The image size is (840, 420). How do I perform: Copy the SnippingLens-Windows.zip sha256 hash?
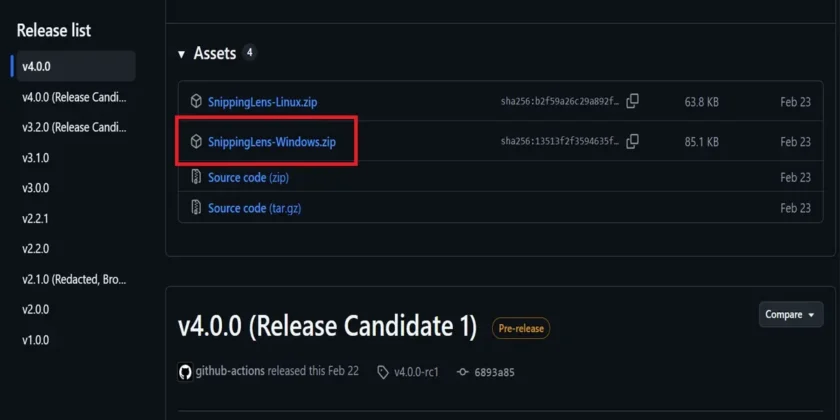pyautogui.click(x=632, y=141)
